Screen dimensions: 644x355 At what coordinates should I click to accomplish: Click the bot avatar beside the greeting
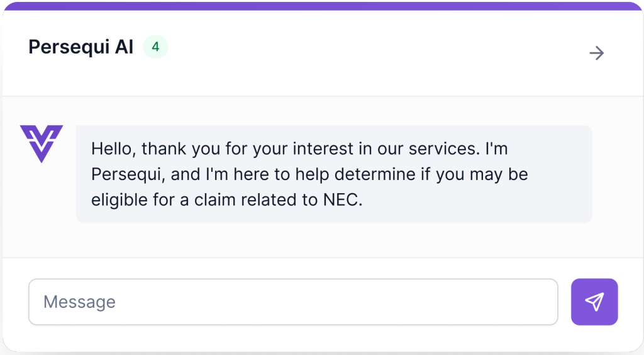click(42, 144)
